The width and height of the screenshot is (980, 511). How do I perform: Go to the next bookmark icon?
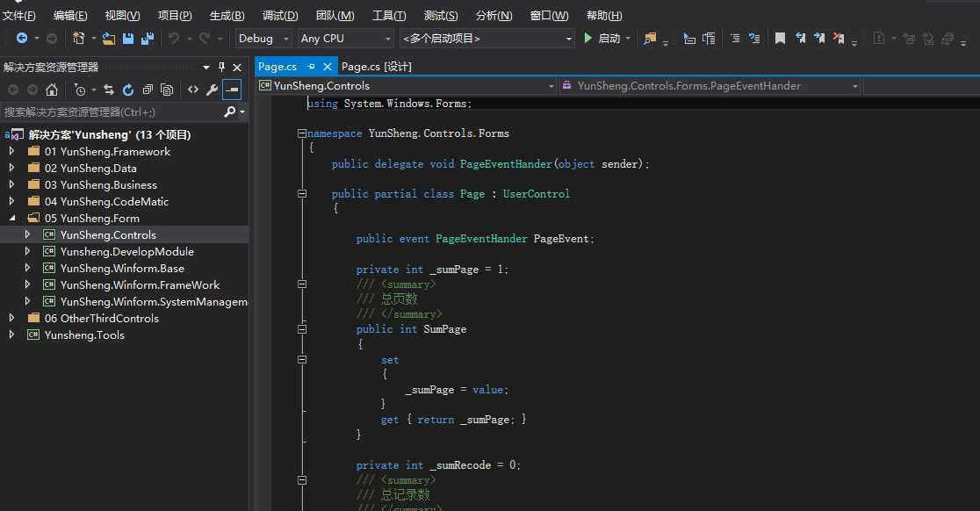pos(818,39)
